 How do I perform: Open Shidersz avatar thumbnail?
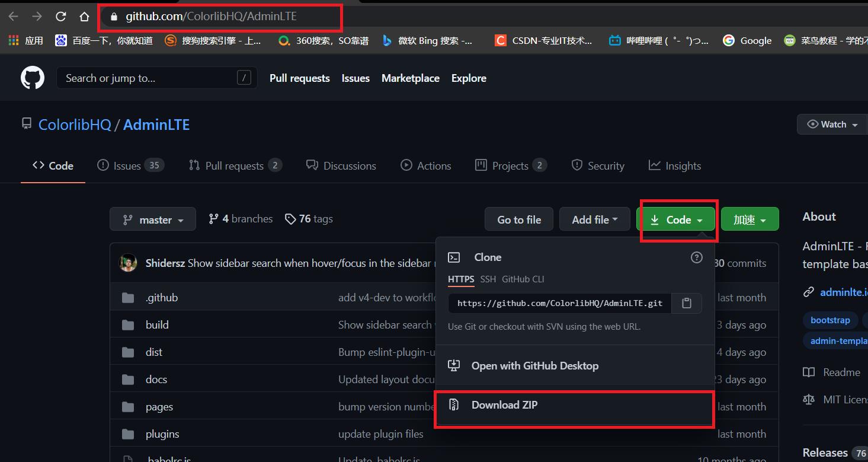point(128,263)
